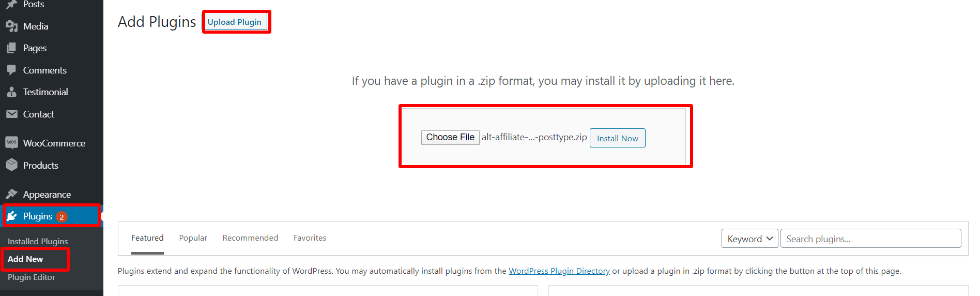
Task: Open Media via its sidebar icon
Action: [x=11, y=26]
